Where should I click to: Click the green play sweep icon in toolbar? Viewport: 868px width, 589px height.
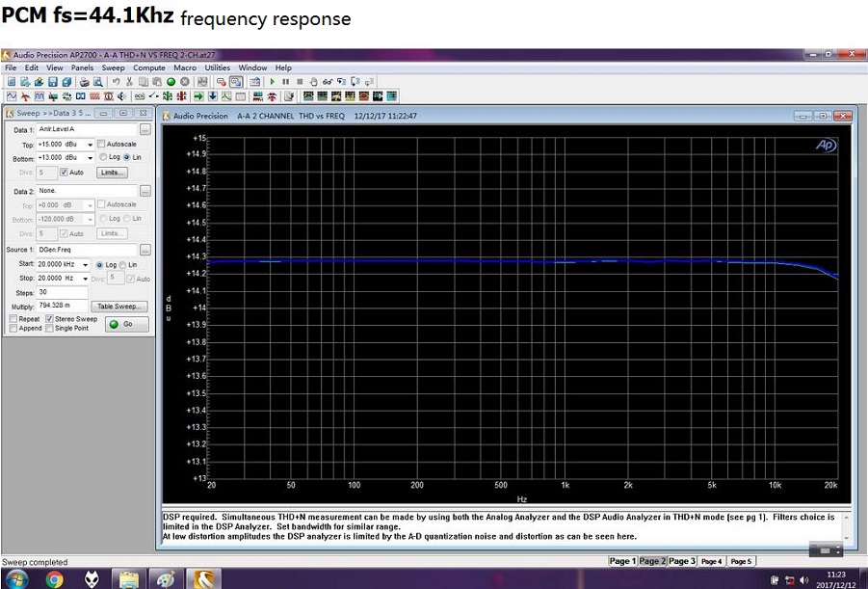(x=273, y=82)
